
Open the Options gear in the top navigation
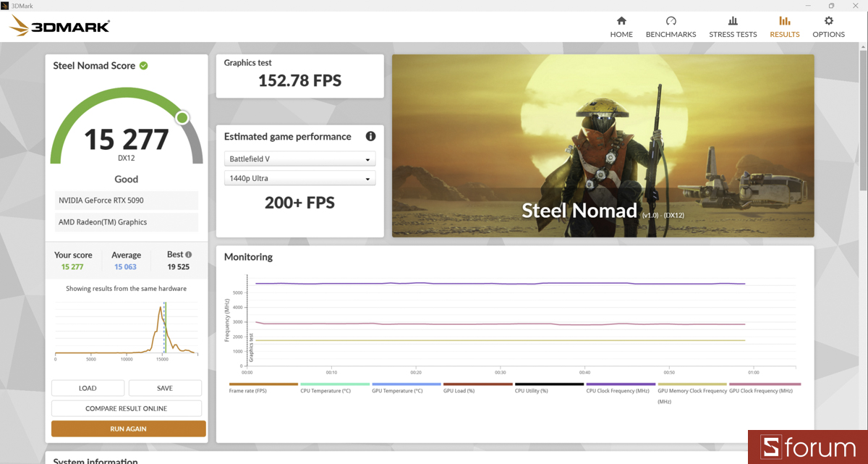(x=828, y=26)
